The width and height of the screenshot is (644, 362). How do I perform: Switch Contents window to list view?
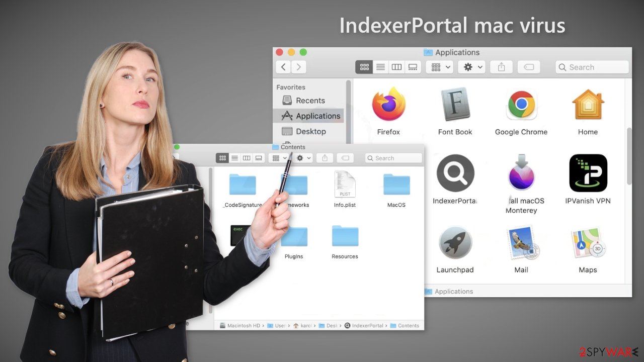234,158
